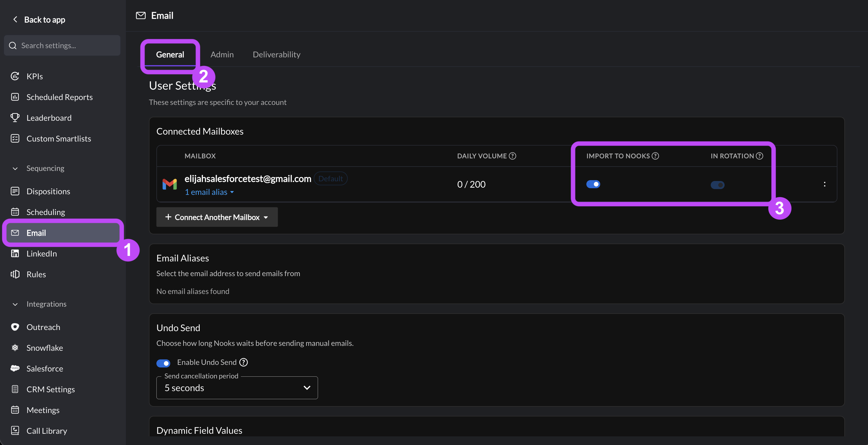Click Connect Another Mailbox button
Image resolution: width=868 pixels, height=445 pixels.
[x=217, y=217]
